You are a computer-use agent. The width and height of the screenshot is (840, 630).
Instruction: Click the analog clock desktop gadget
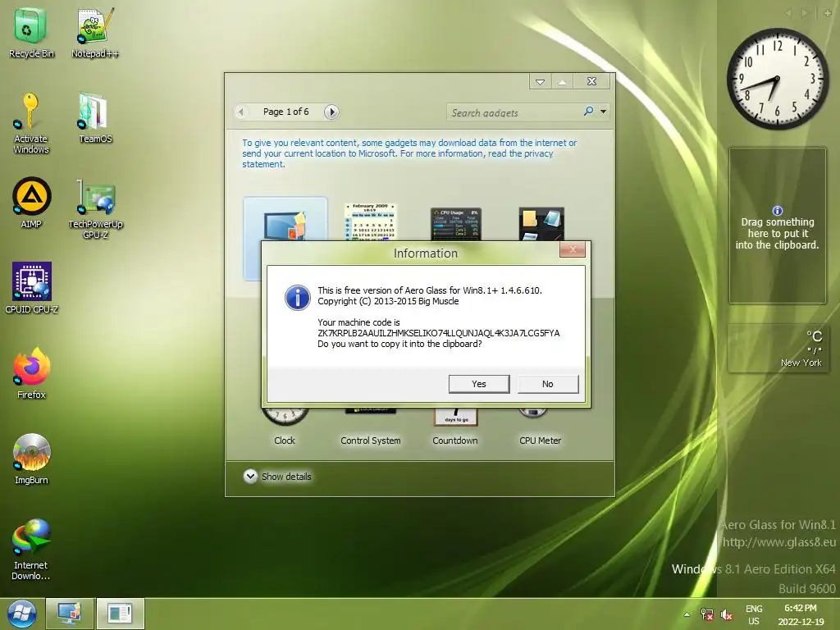point(778,79)
